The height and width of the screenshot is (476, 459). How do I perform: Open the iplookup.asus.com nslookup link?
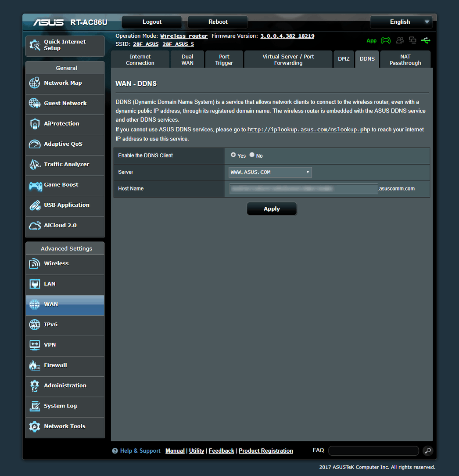308,130
